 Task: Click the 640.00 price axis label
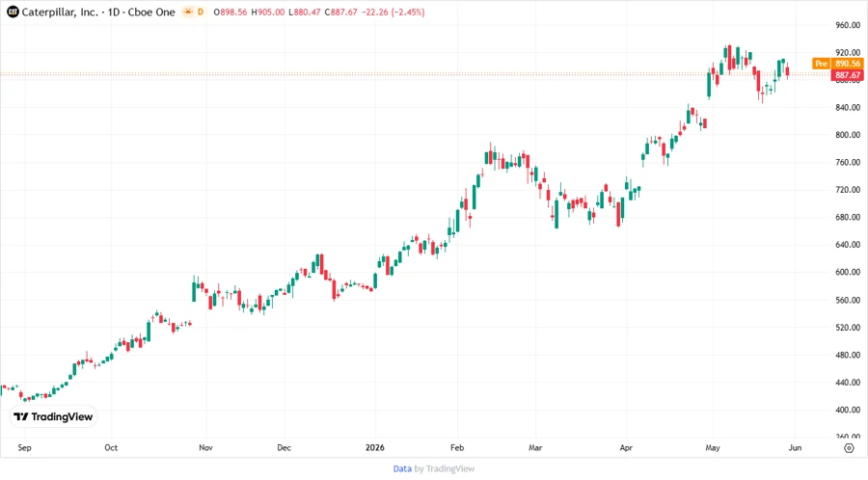coord(848,245)
